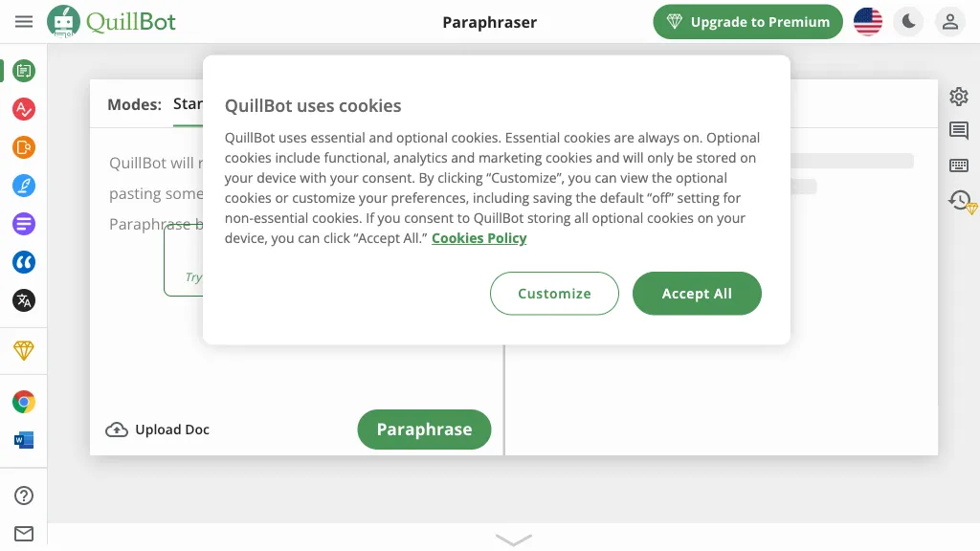Expand the bottom chevron panel
Viewport: 980px width, 551px height.
point(514,540)
